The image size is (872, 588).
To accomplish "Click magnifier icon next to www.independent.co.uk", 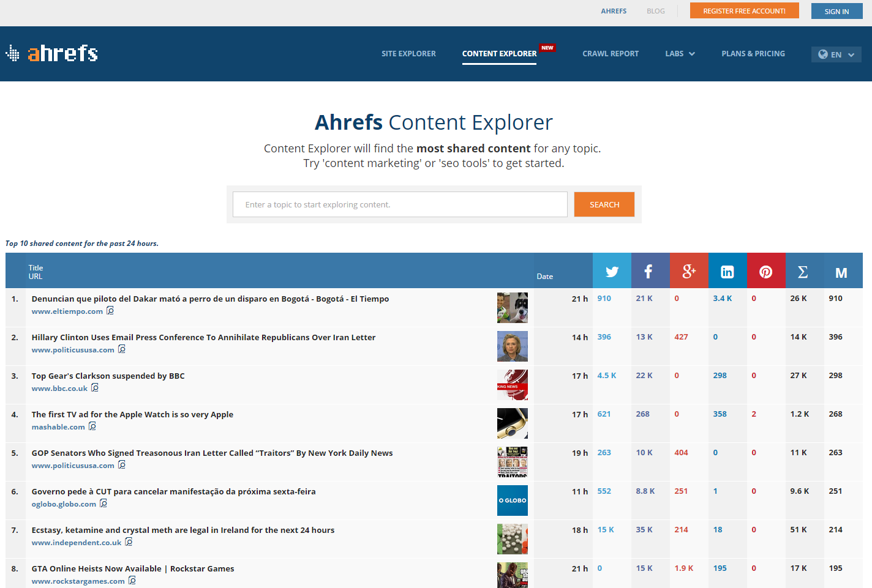I will tap(129, 542).
